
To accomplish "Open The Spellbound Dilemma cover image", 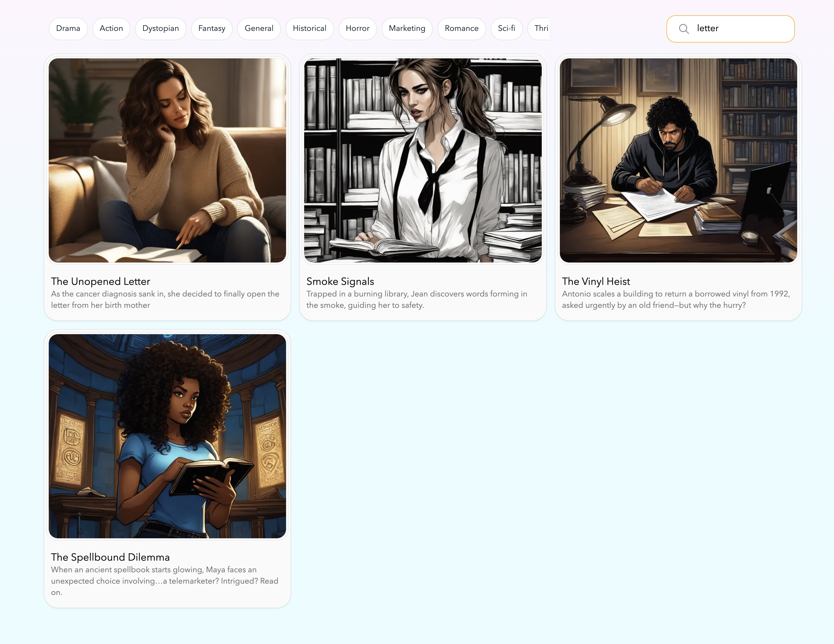I will [x=167, y=436].
